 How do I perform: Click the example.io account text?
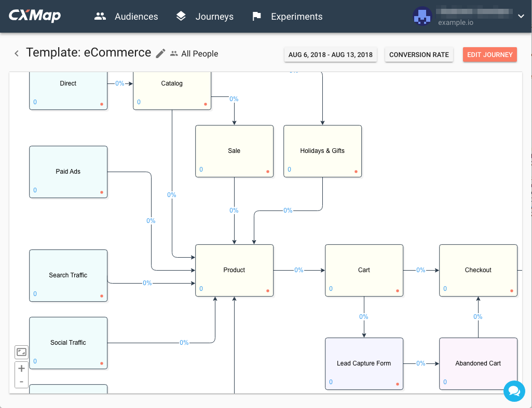(456, 22)
